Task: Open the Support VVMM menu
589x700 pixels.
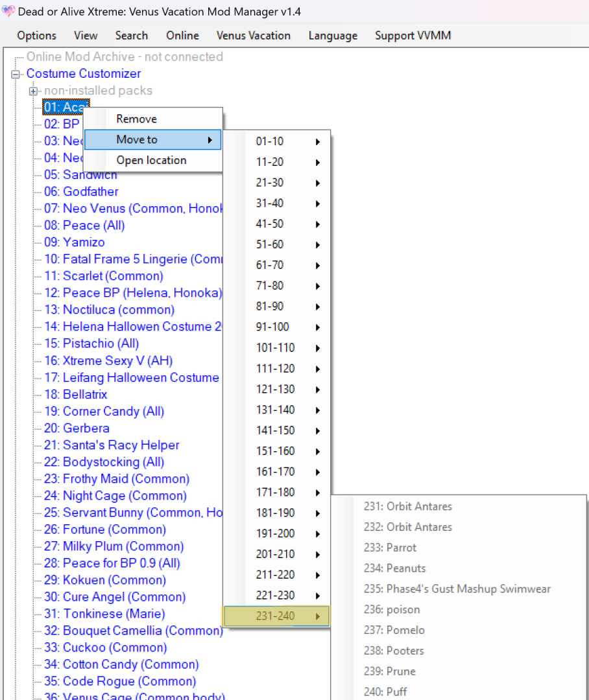Action: coord(413,36)
